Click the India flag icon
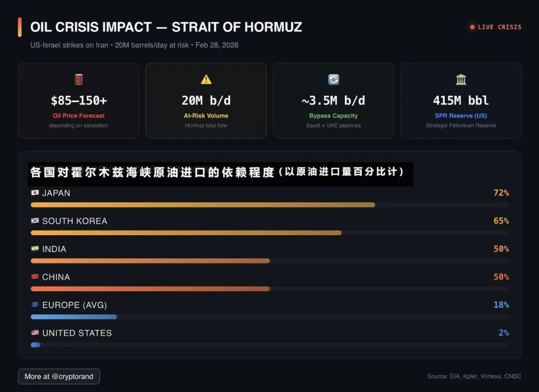Screen dimensions: 539x392 35,249
